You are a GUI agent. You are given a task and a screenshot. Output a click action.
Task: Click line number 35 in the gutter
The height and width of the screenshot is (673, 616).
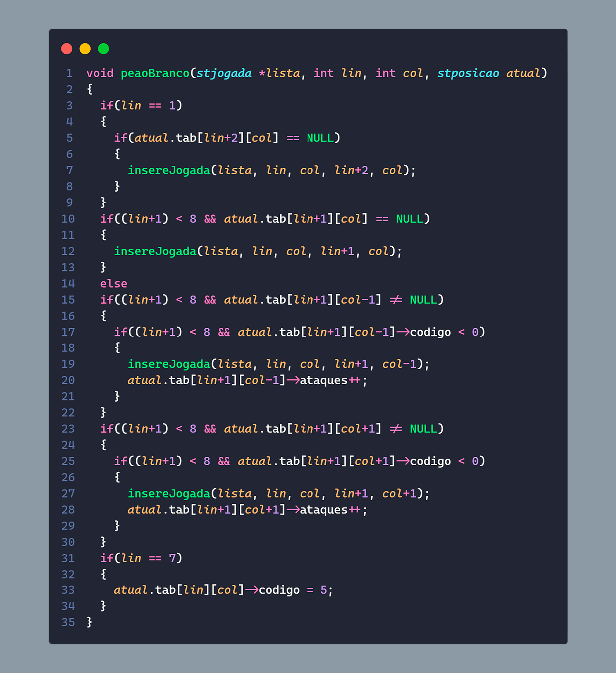(68, 622)
